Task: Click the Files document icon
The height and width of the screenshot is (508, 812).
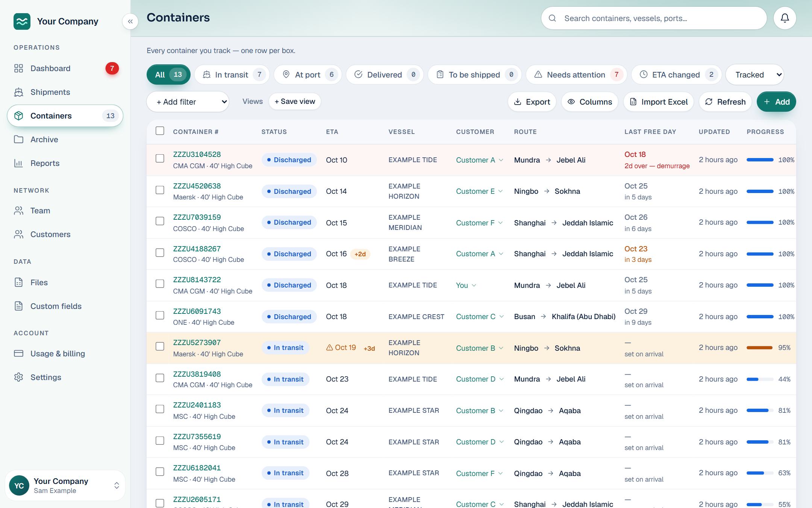Action: pyautogui.click(x=18, y=283)
